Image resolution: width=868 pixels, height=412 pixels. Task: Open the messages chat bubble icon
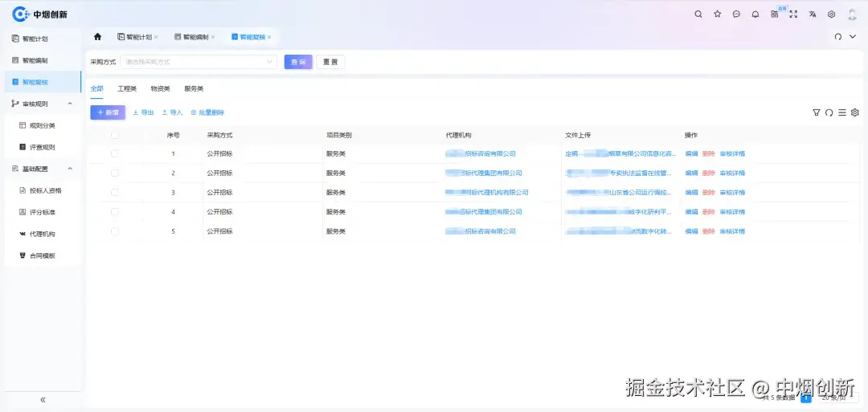tap(736, 14)
